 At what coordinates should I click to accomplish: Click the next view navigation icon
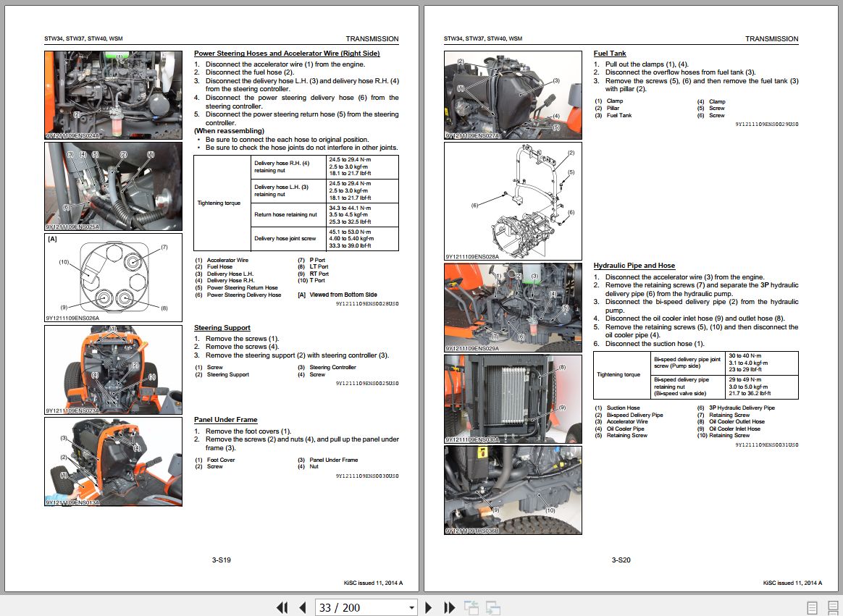coord(493,607)
